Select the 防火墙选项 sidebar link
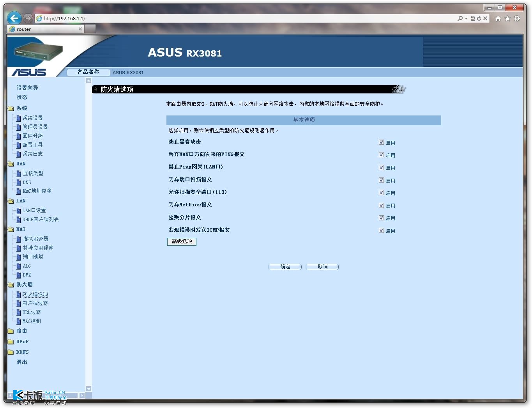This screenshot has height=408, width=532. (35, 294)
